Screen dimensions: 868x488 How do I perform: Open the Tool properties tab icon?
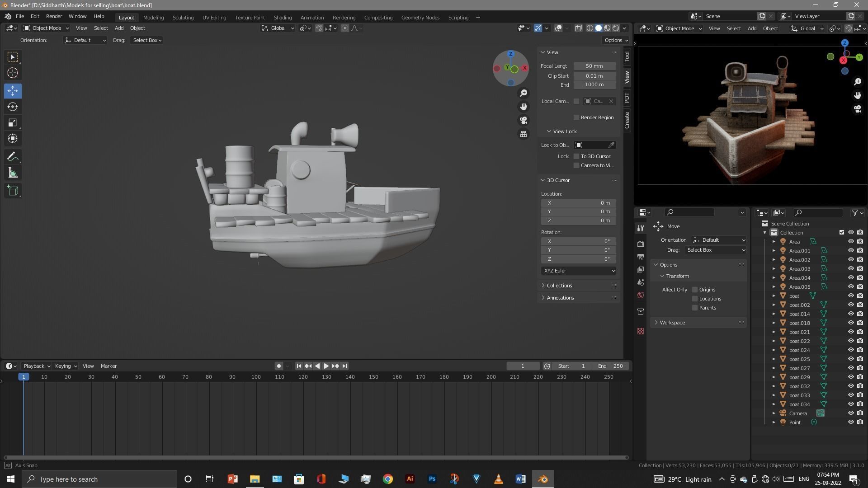[x=640, y=228]
